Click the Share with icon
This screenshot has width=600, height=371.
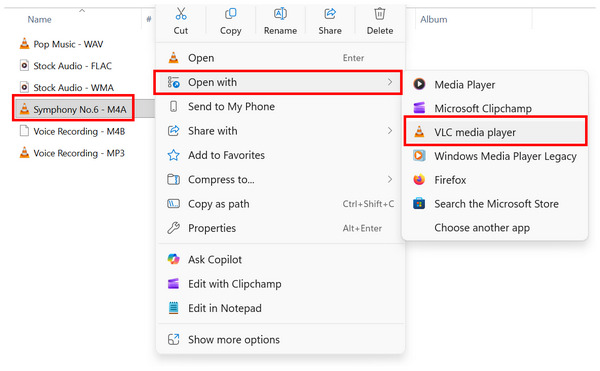tap(173, 131)
